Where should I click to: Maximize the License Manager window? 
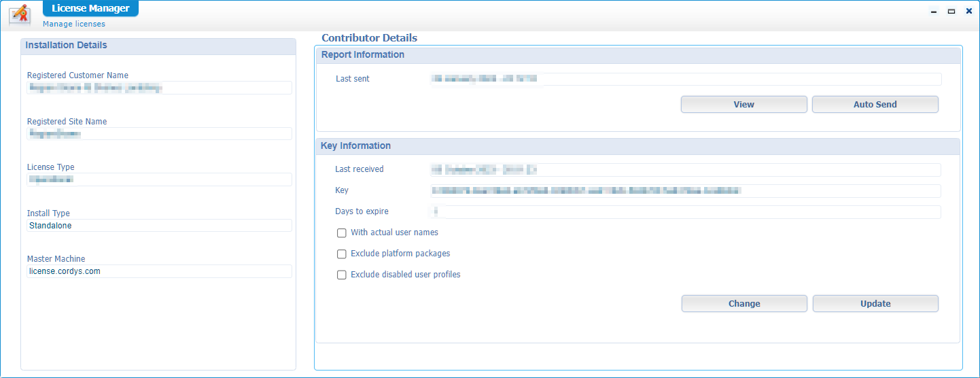[x=951, y=12]
